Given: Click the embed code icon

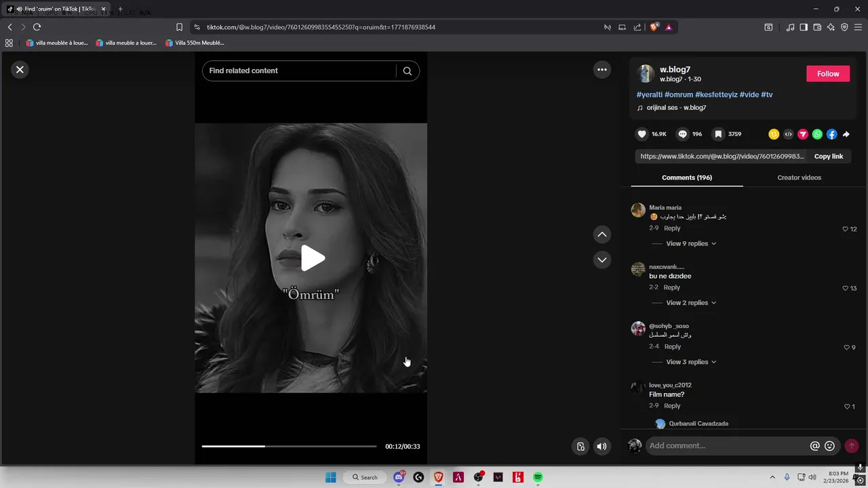Looking at the screenshot, I should 788,134.
